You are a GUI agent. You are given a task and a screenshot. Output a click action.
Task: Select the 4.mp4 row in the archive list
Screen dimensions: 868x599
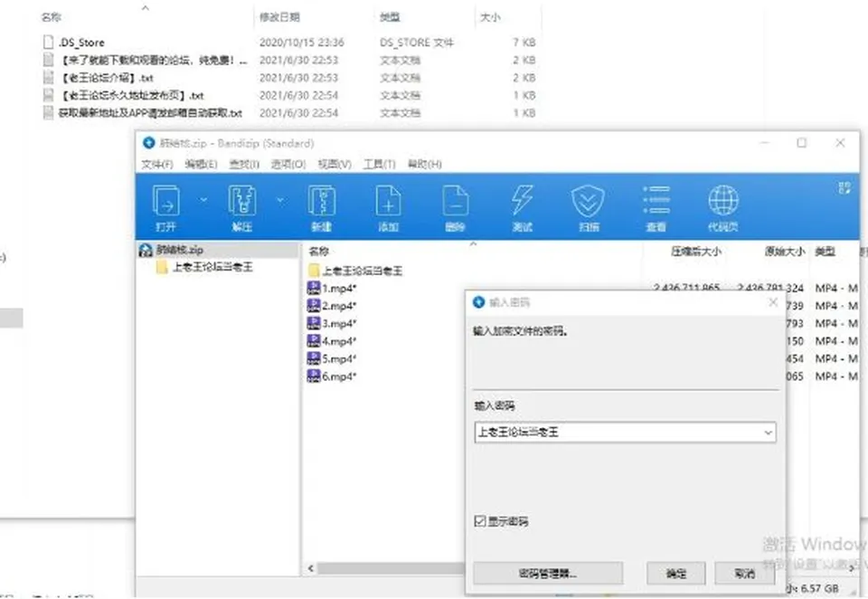(332, 341)
